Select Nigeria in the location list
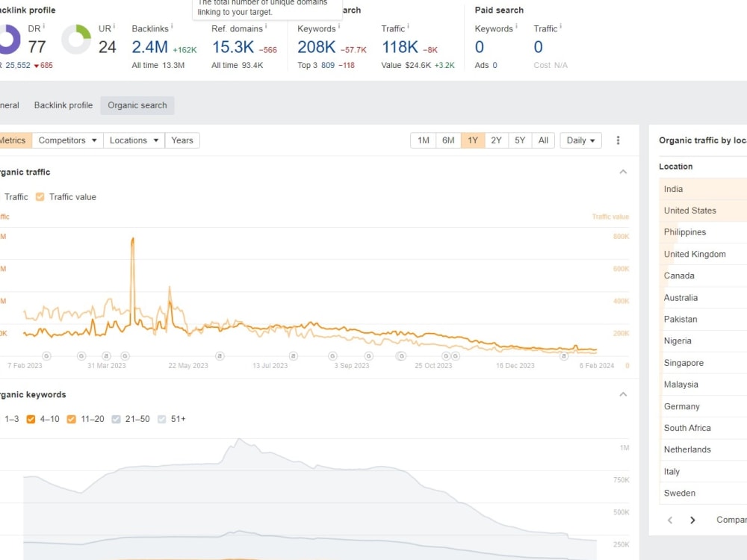The height and width of the screenshot is (560, 747). (703, 341)
